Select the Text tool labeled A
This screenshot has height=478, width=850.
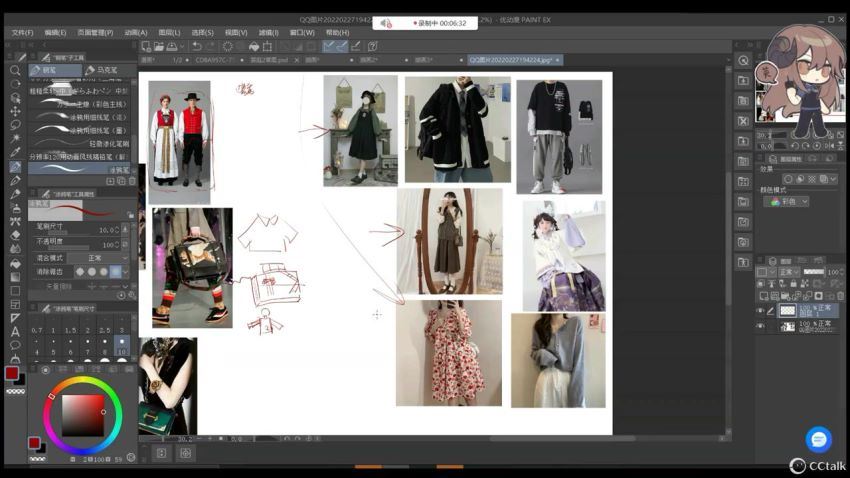click(x=15, y=331)
